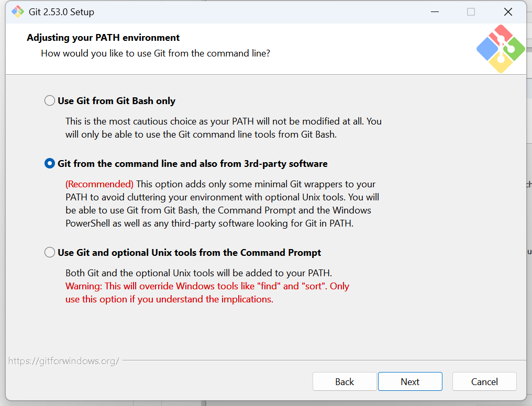The image size is (532, 406).
Task: Click the 'Git 2.53.0 Setup' window title
Action: pyautogui.click(x=61, y=12)
